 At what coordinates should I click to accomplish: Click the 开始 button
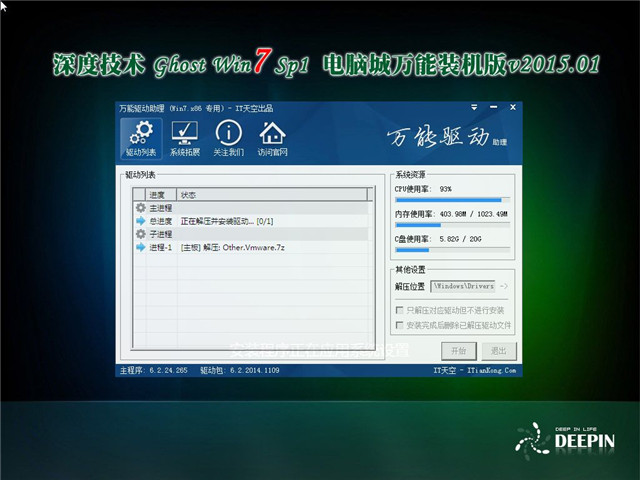(x=458, y=351)
